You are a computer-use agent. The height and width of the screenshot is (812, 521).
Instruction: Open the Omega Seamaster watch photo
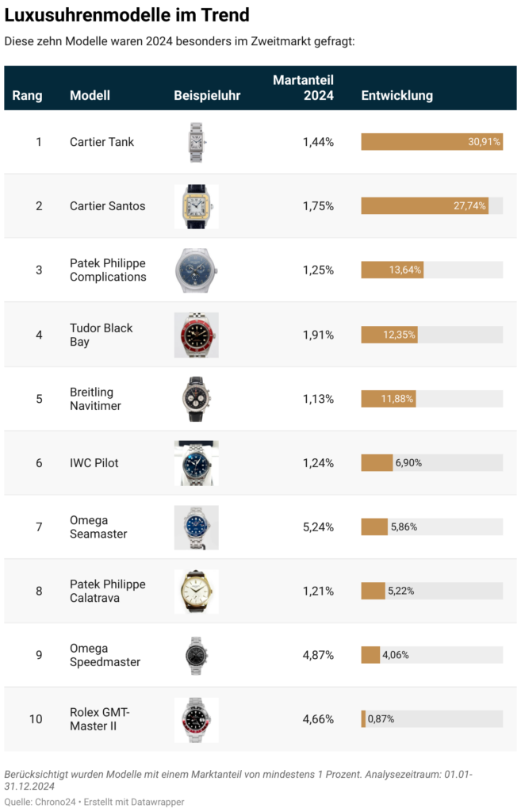coord(197,527)
